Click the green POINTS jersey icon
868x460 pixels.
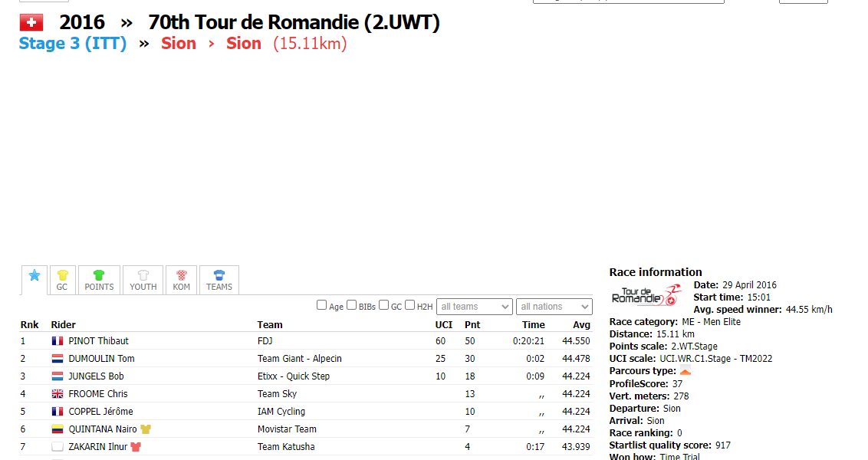[99, 276]
